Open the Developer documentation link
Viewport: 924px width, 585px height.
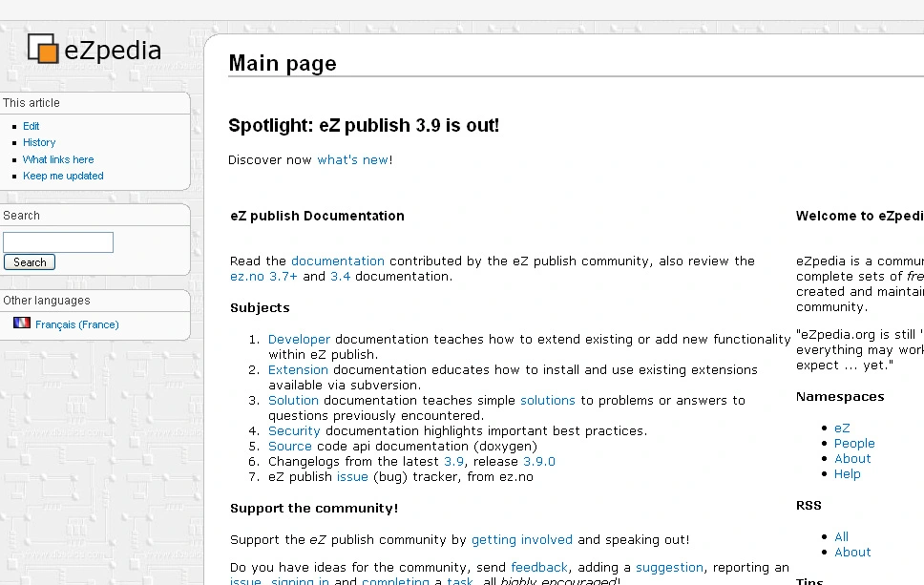coord(299,339)
